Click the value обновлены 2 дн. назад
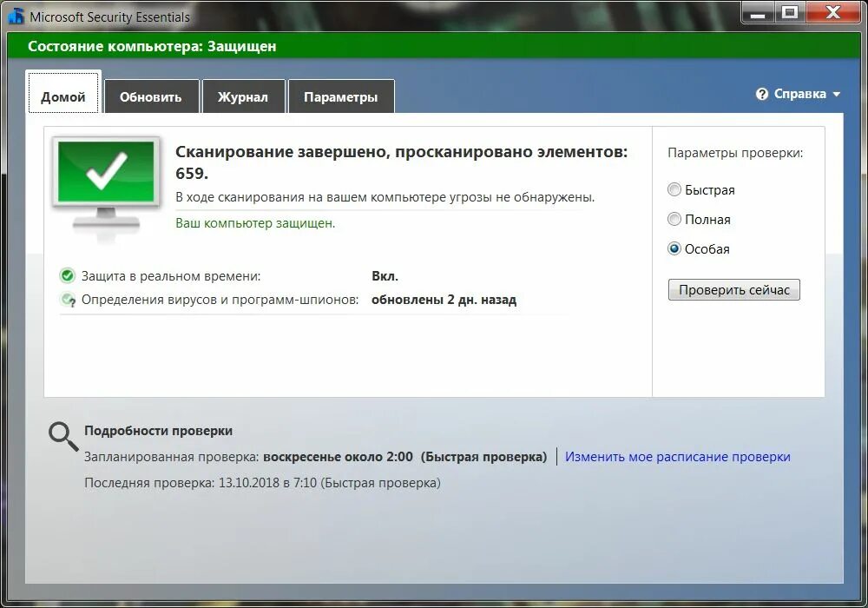The image size is (868, 608). pyautogui.click(x=444, y=300)
